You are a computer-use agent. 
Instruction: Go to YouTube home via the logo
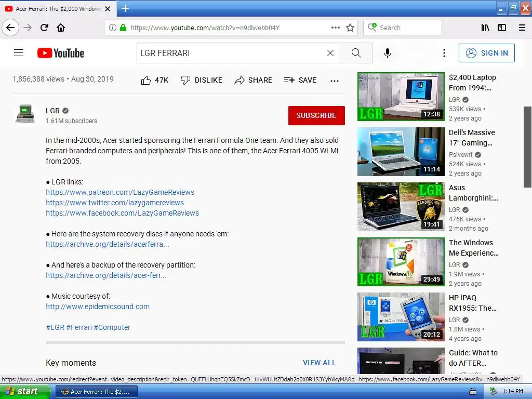(x=61, y=53)
